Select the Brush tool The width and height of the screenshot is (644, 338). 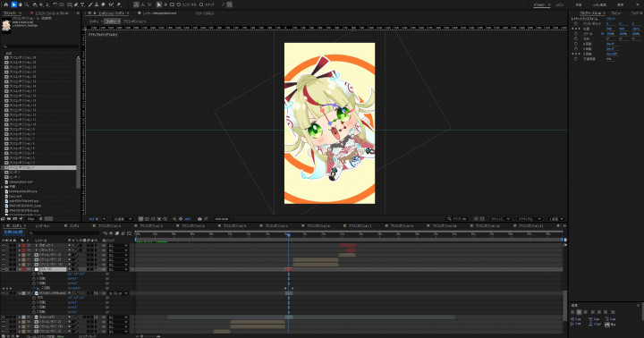point(90,4)
